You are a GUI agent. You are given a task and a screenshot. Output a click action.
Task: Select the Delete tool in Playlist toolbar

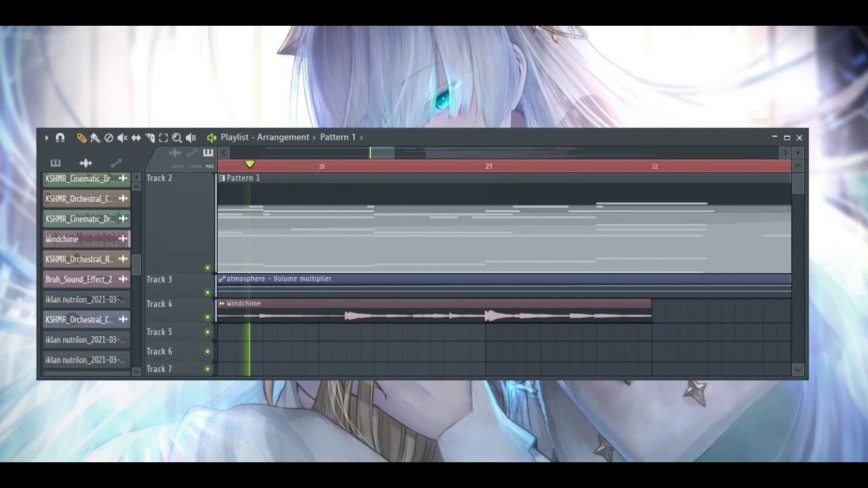(108, 138)
